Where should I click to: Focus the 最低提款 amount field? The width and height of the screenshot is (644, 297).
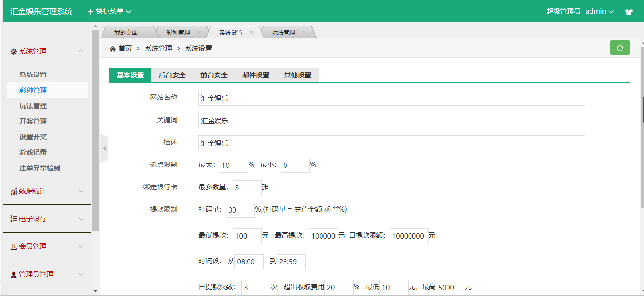click(247, 236)
